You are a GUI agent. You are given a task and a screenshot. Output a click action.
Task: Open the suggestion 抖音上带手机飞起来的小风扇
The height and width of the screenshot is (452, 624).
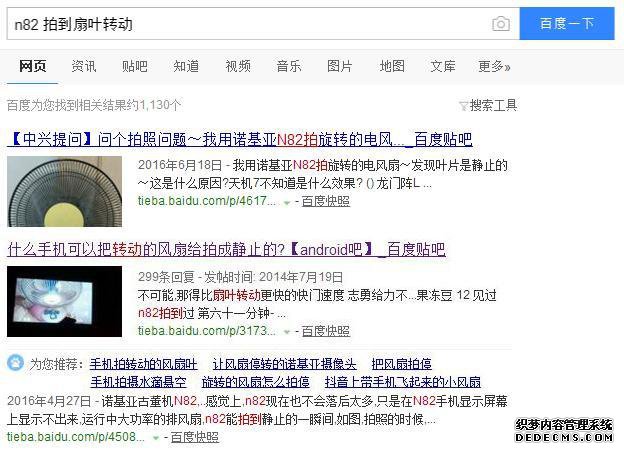point(403,382)
